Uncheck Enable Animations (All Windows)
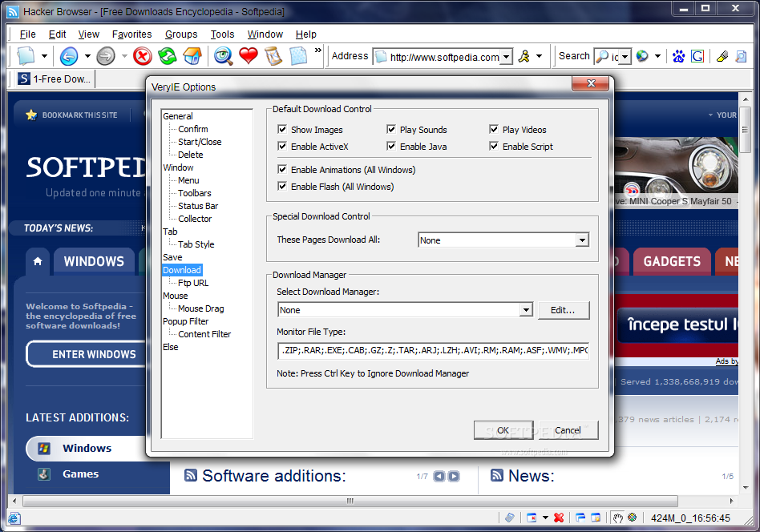The image size is (760, 532). click(282, 169)
